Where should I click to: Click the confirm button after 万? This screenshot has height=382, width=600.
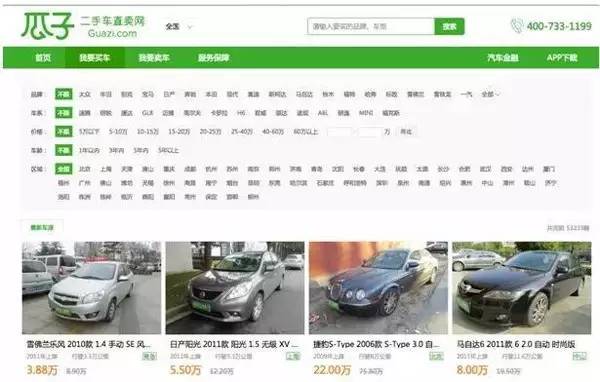pyautogui.click(x=406, y=132)
